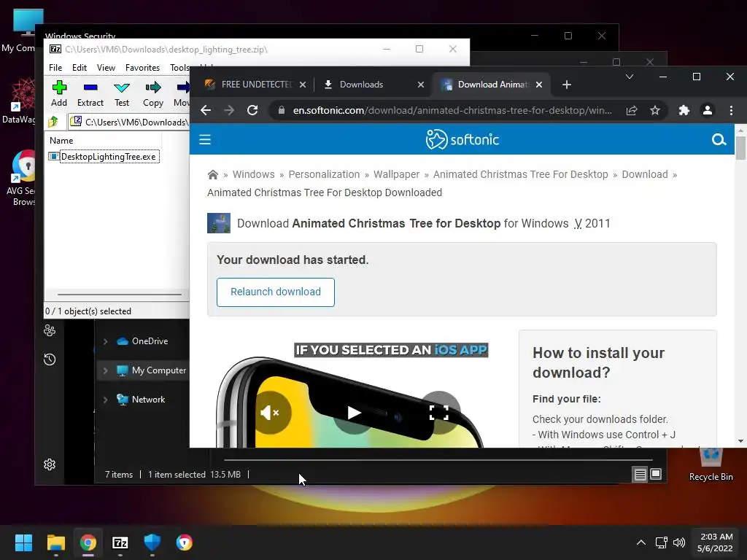Open the 7-Zip Edit menu
Image resolution: width=747 pixels, height=560 pixels.
(79, 68)
